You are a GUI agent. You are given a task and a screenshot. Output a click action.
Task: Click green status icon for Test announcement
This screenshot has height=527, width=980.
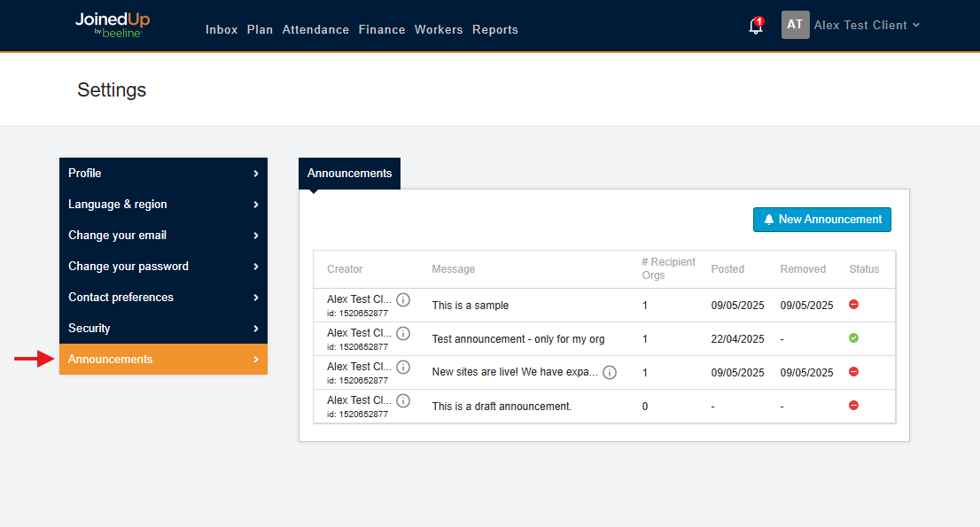pyautogui.click(x=853, y=338)
